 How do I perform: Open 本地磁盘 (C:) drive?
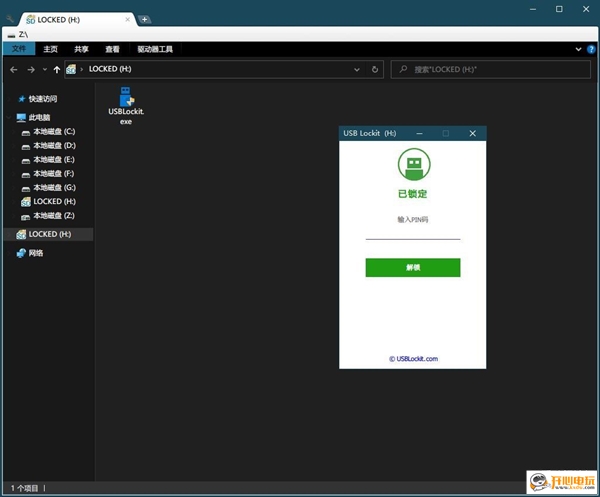[54, 132]
